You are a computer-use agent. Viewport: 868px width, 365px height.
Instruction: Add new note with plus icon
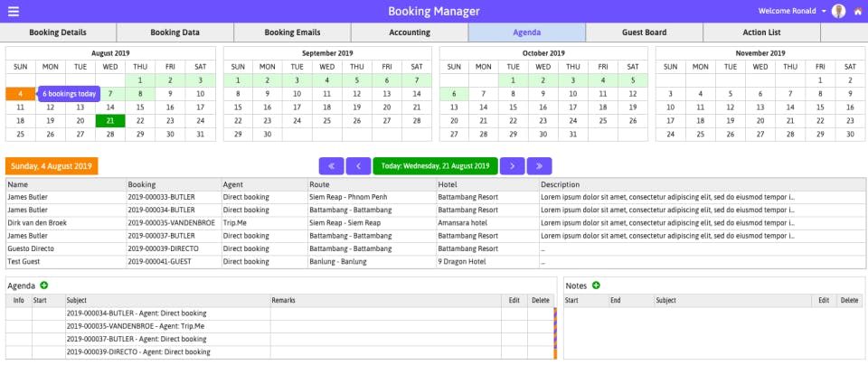596,285
